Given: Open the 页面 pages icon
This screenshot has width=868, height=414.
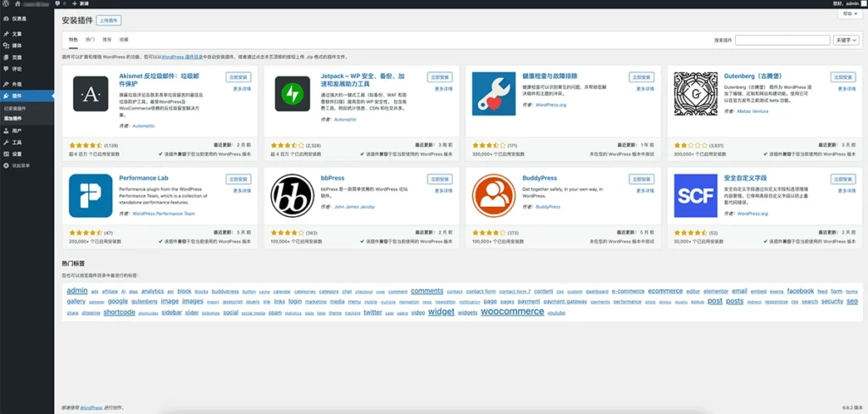Looking at the screenshot, I should click(6, 57).
